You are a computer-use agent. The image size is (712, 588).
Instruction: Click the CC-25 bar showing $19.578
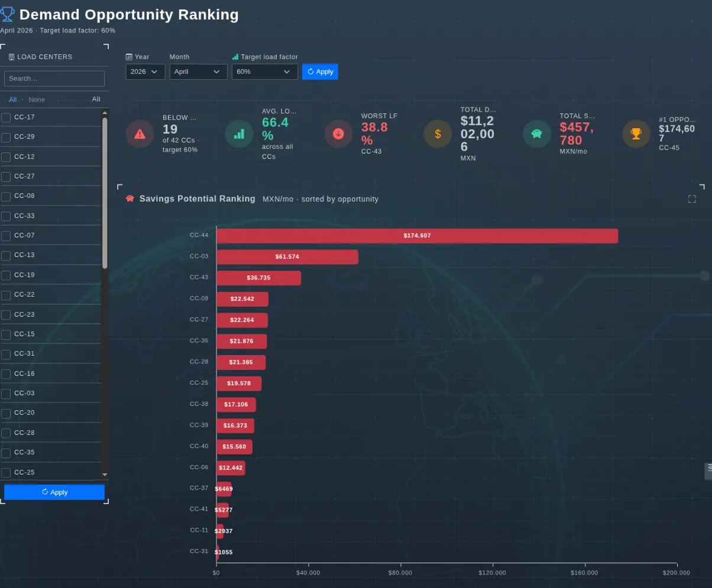click(239, 384)
